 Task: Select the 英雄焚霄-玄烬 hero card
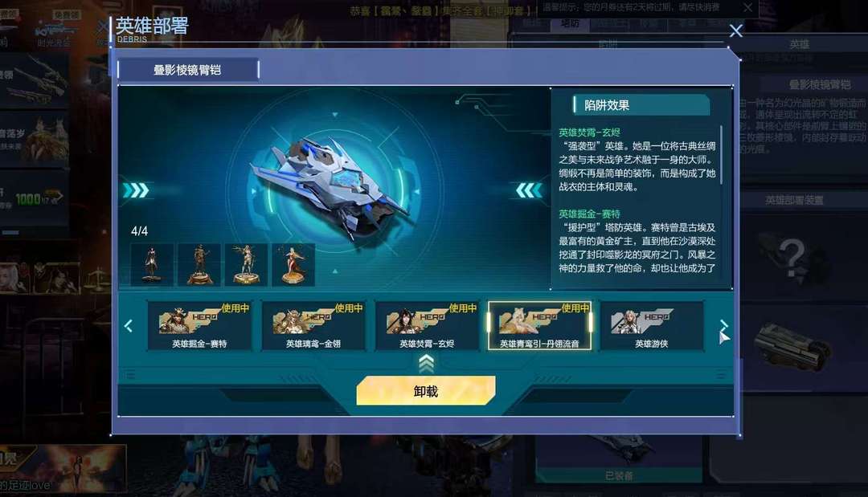427,326
